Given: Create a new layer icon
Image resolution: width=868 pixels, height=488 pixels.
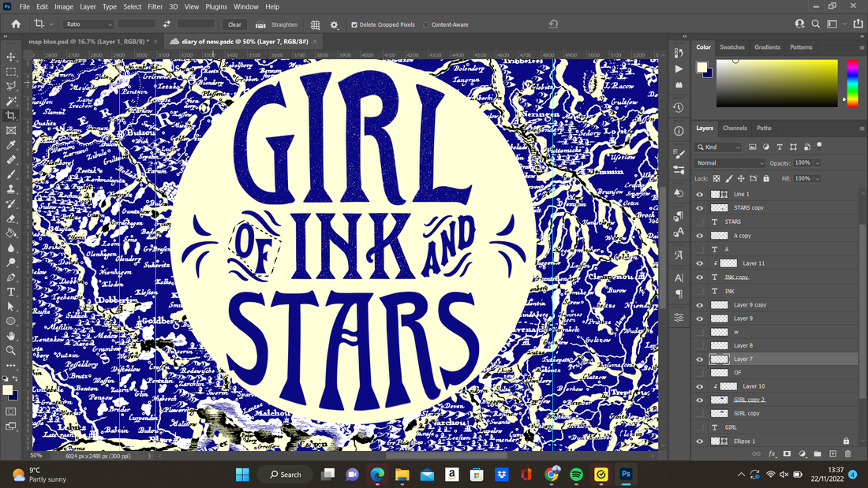Looking at the screenshot, I should (x=832, y=453).
